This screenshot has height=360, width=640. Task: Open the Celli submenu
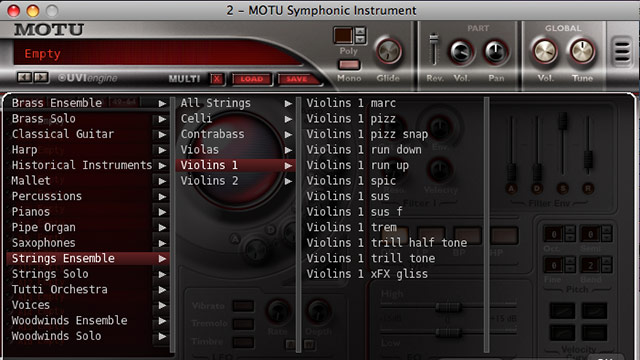(x=236, y=118)
